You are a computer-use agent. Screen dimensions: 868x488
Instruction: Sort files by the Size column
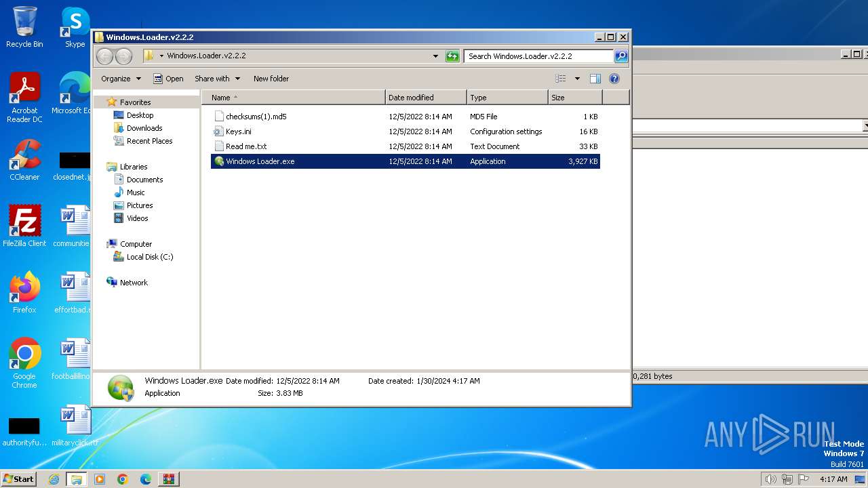tap(575, 98)
